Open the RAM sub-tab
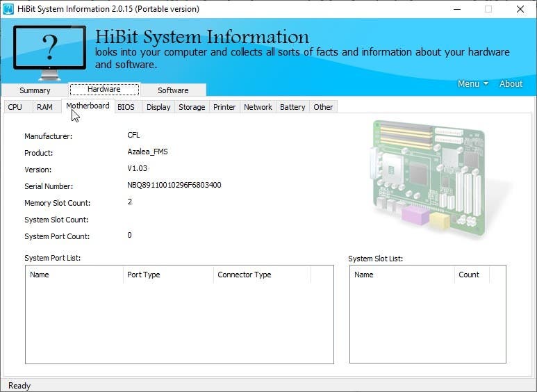Screen dimensions: 537x392 (44, 107)
